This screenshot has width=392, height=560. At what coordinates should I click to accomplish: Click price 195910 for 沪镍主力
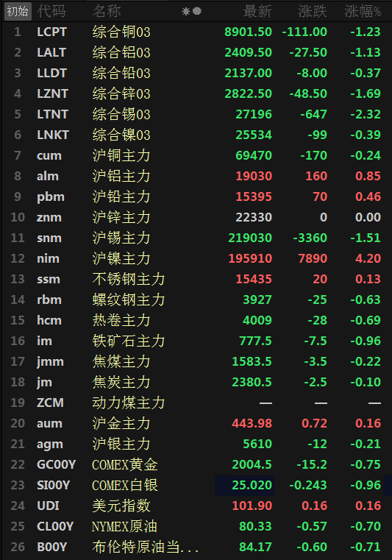point(250,258)
